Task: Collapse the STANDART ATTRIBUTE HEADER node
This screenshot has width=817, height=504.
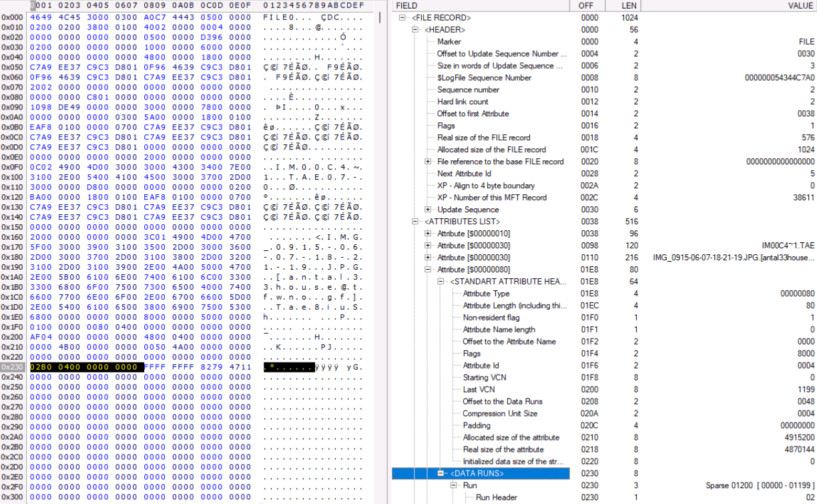Action: point(441,282)
